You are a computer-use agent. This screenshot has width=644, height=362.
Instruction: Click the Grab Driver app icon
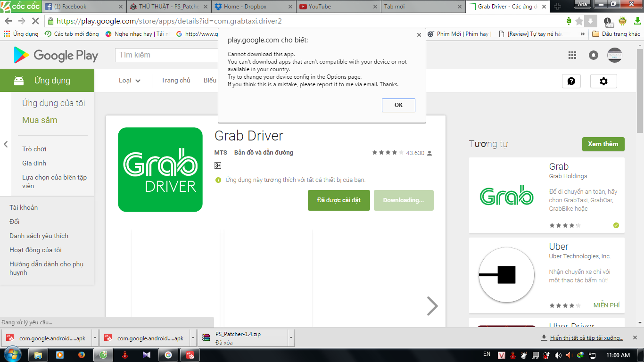(160, 170)
